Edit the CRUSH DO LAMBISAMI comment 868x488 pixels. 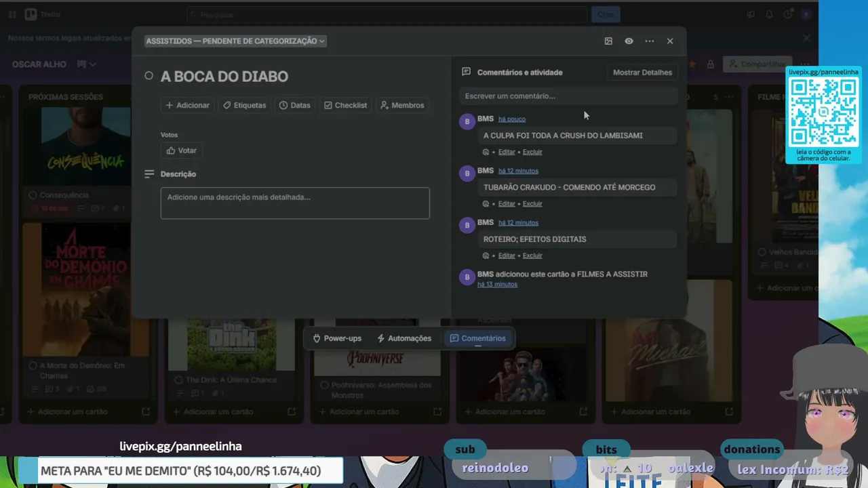click(507, 152)
